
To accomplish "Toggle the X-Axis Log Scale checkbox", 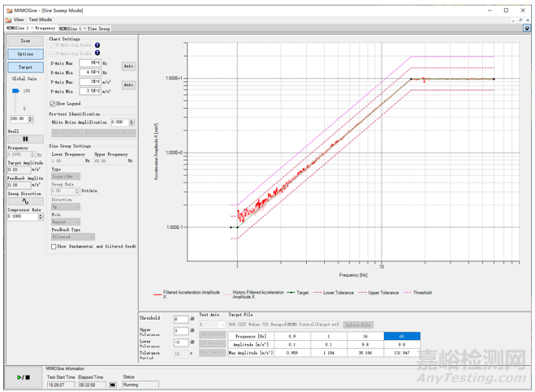I will (x=53, y=46).
